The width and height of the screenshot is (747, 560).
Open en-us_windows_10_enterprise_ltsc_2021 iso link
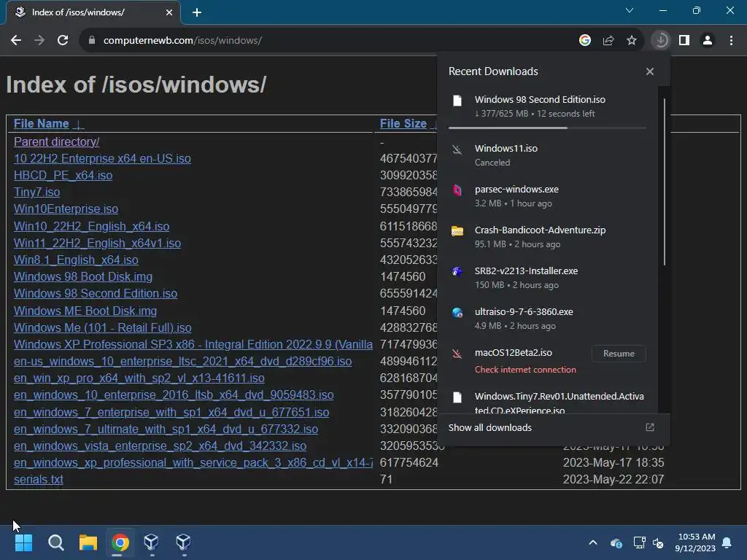coord(182,362)
